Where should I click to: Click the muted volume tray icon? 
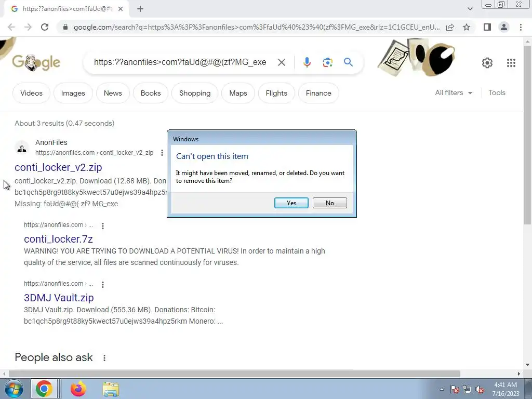[480, 389]
